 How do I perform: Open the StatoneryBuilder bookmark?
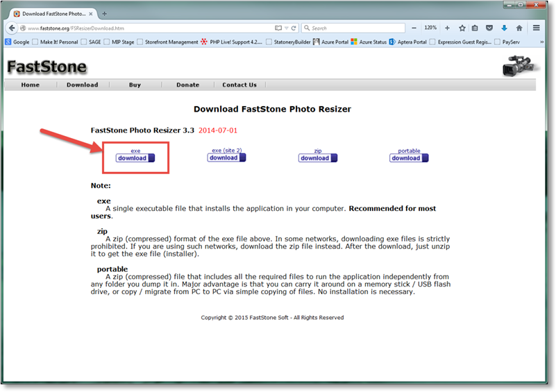[288, 42]
